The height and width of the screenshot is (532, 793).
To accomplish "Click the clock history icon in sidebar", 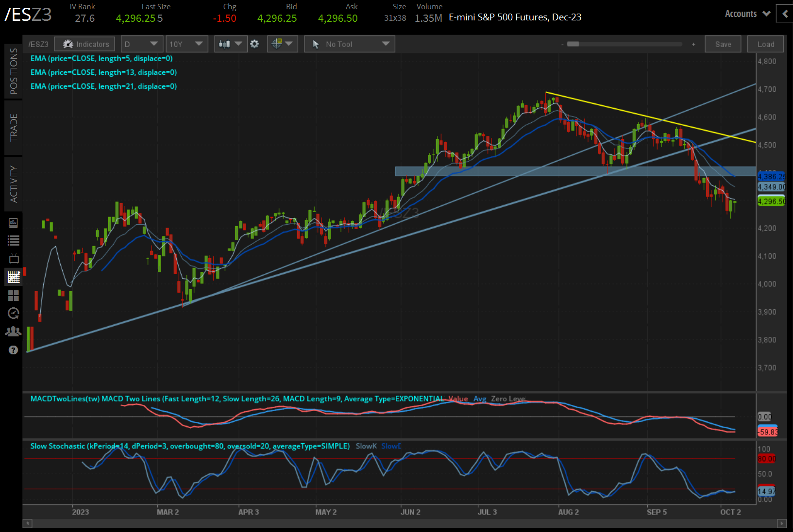I will 13,314.
